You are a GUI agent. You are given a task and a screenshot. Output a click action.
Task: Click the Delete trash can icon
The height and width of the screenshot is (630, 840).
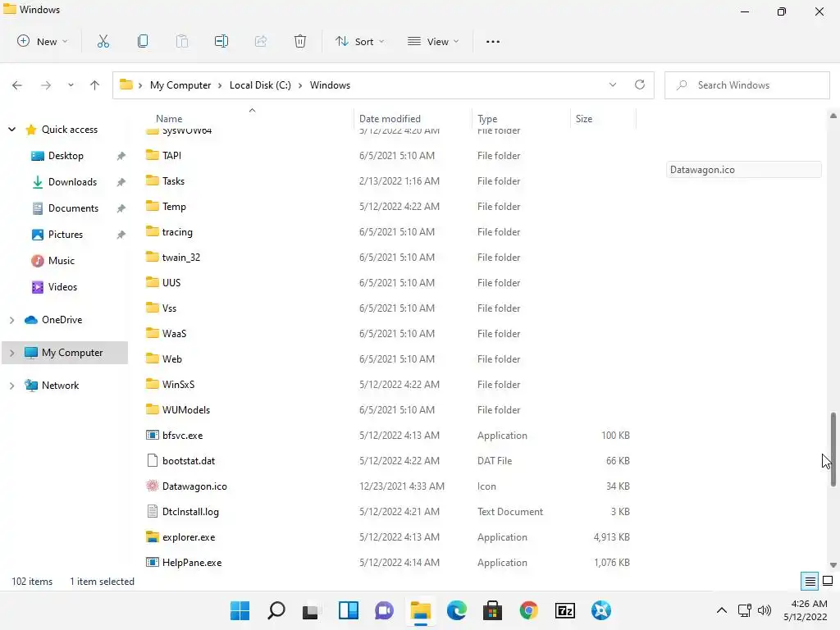[x=300, y=41]
